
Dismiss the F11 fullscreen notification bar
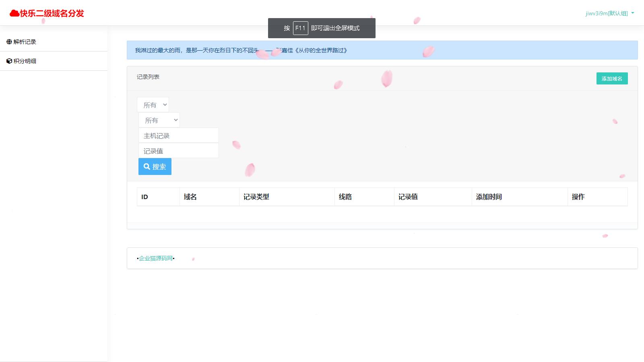tap(321, 28)
